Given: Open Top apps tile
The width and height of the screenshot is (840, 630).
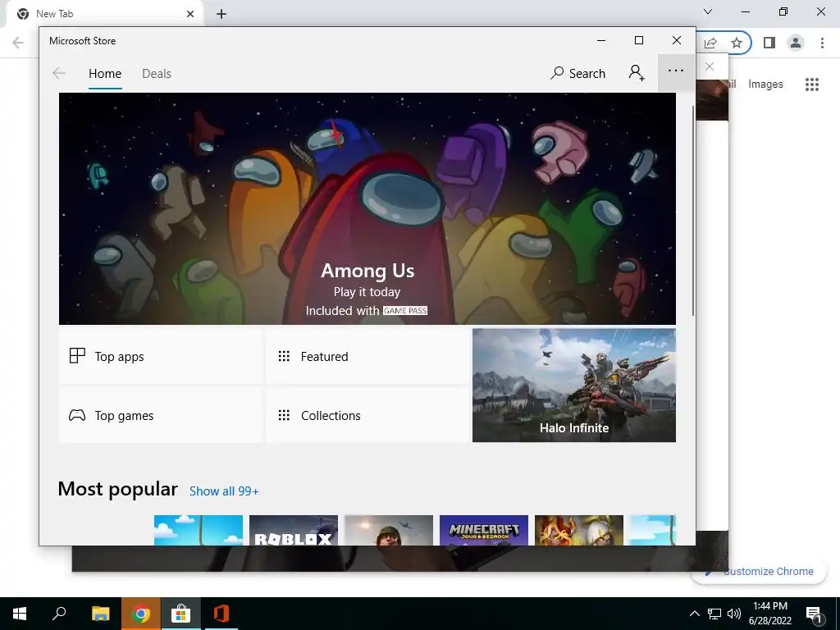Looking at the screenshot, I should [161, 356].
